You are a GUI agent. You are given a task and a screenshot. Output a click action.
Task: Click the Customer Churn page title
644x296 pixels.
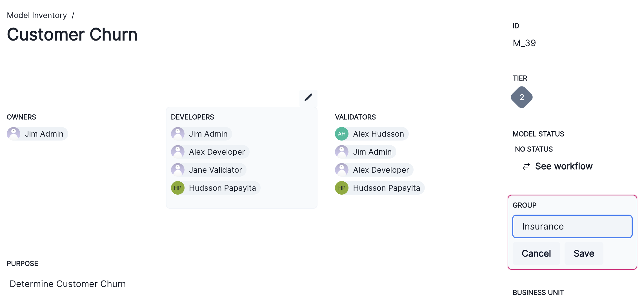[72, 34]
